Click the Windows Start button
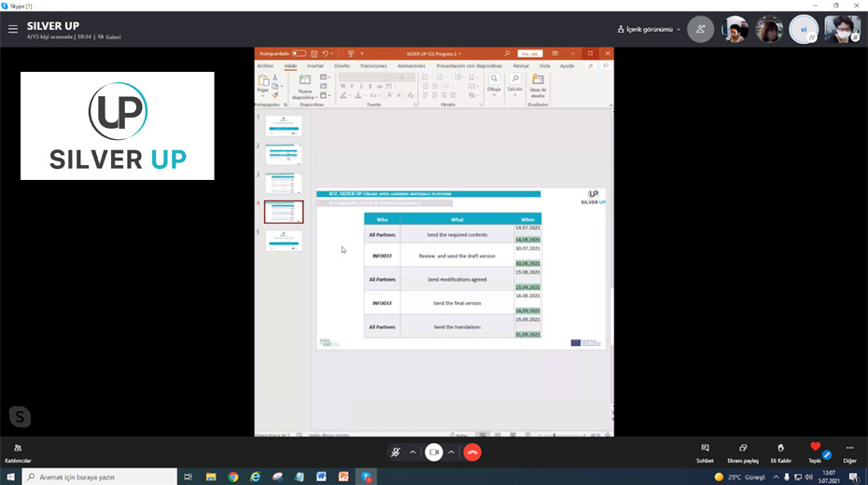The image size is (868, 485). (x=10, y=477)
